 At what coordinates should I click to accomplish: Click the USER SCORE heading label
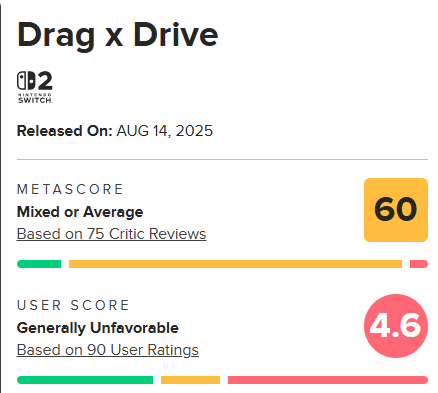(x=73, y=305)
